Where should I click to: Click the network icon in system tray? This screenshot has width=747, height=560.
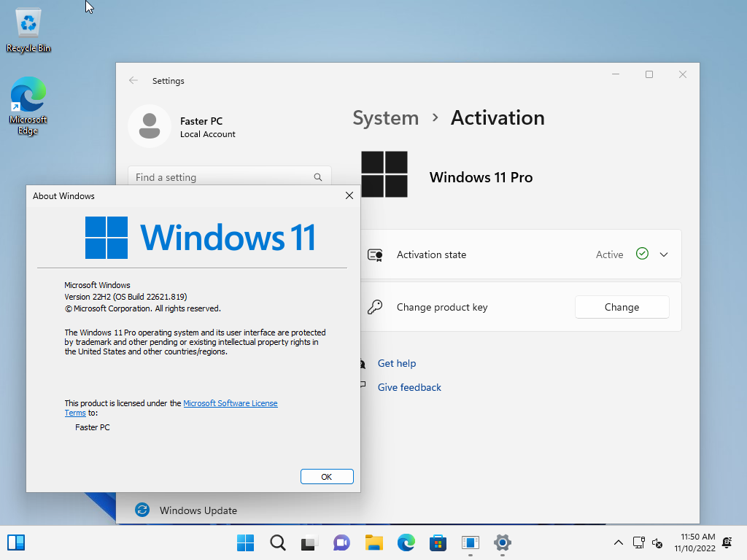click(638, 542)
